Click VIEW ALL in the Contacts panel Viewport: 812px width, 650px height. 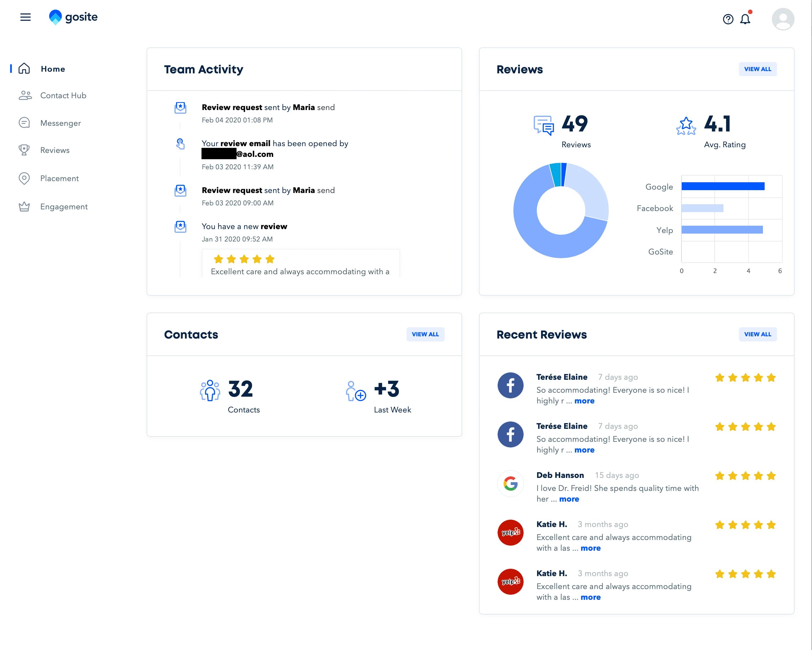pos(425,334)
